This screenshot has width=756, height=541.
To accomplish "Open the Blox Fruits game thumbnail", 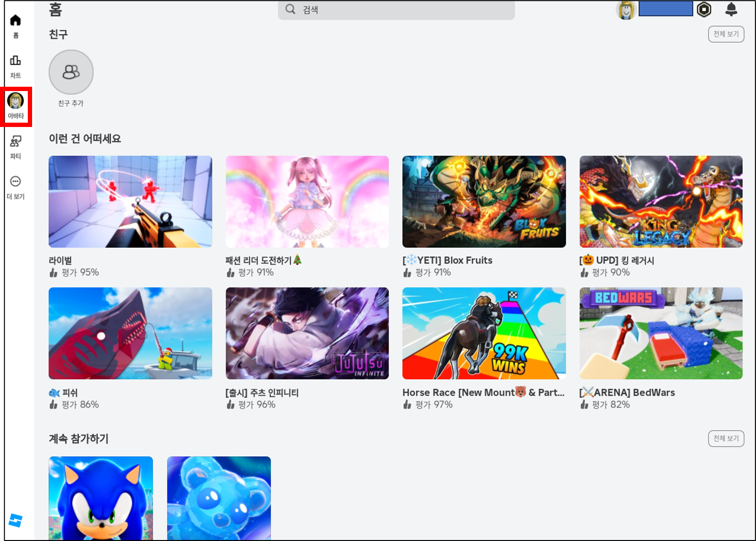I will 484,202.
